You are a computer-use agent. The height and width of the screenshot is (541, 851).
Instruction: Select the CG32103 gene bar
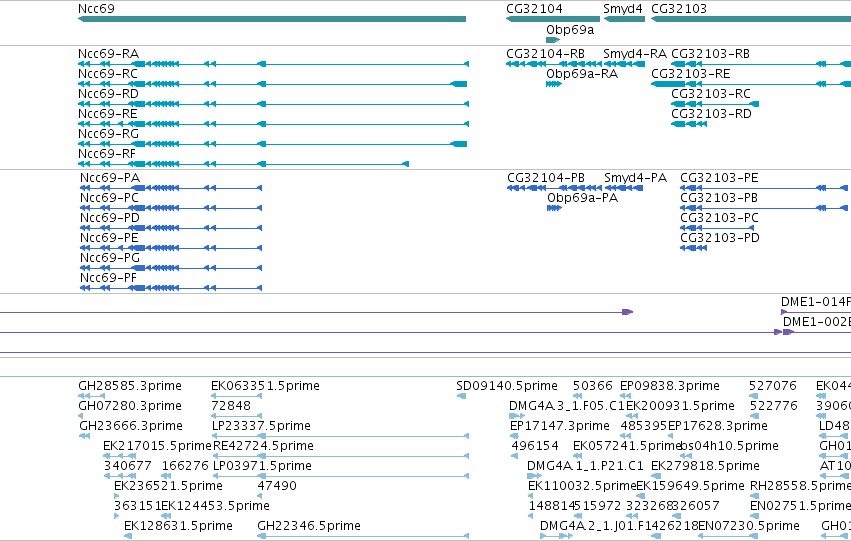coord(751,19)
